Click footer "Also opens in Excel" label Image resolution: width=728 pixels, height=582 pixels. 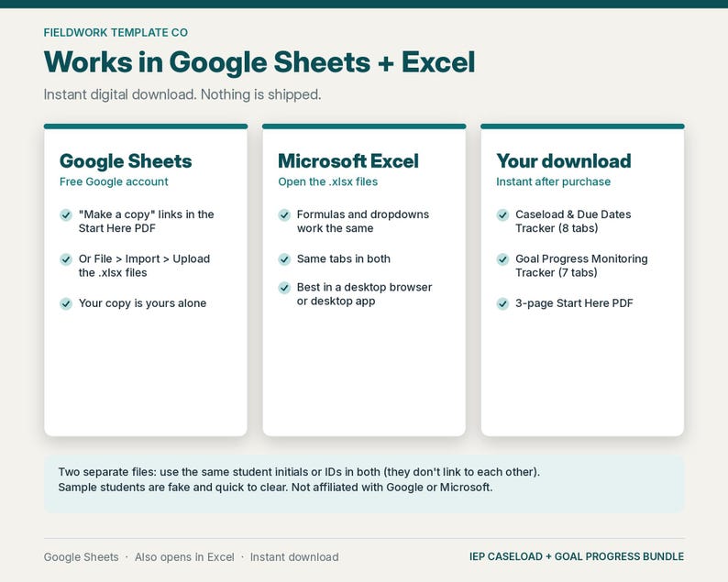[184, 557]
